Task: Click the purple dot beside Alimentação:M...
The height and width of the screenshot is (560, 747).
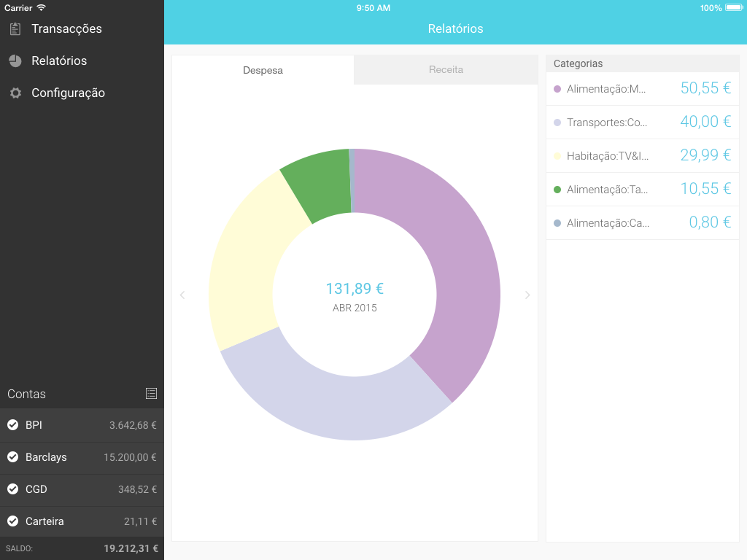Action: (x=557, y=89)
